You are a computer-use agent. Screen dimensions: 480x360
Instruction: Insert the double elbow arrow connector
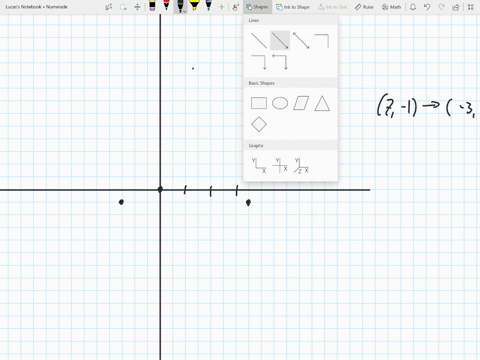(x=280, y=62)
